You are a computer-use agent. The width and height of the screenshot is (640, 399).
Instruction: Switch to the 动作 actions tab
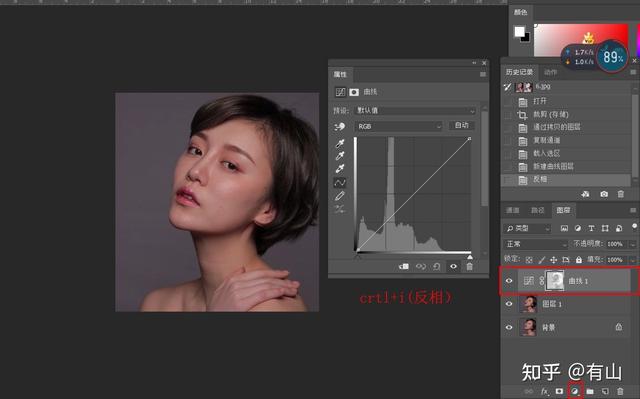click(551, 72)
